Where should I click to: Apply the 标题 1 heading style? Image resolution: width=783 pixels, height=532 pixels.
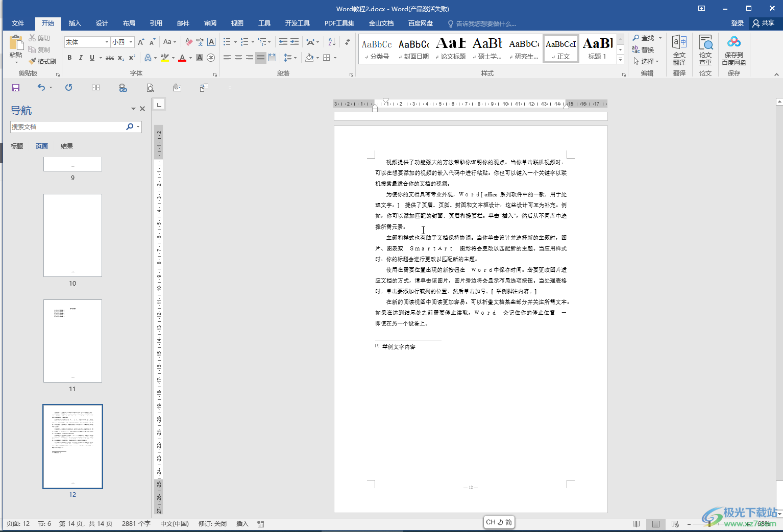[x=597, y=49]
